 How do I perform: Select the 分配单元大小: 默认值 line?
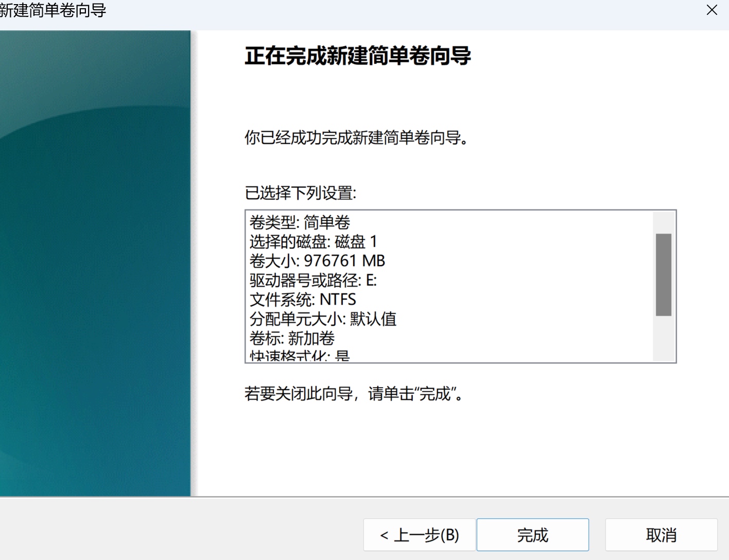(323, 319)
